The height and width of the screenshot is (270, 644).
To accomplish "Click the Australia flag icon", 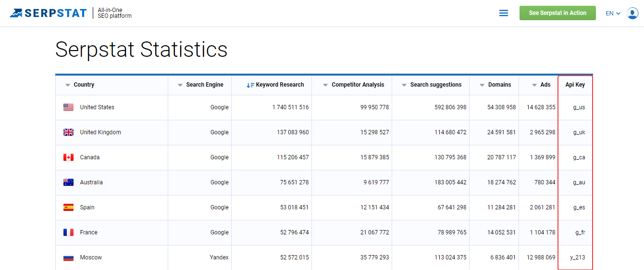I will 68,182.
